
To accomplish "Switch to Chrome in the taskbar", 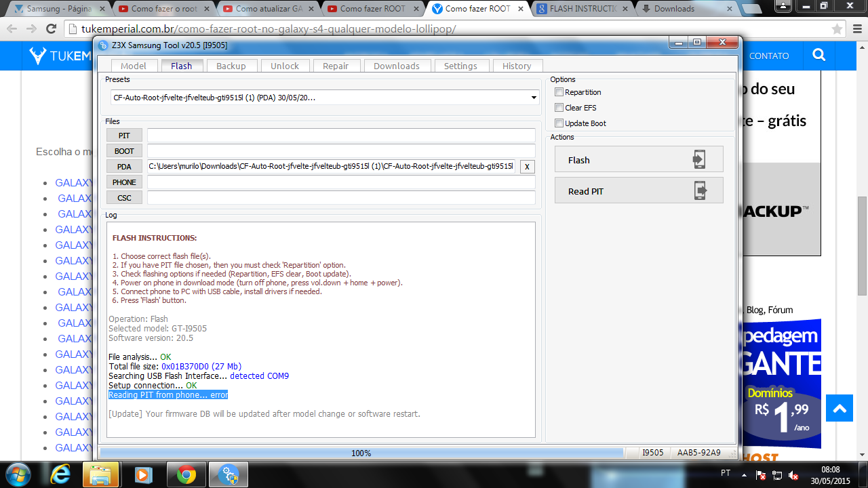I will (x=186, y=474).
